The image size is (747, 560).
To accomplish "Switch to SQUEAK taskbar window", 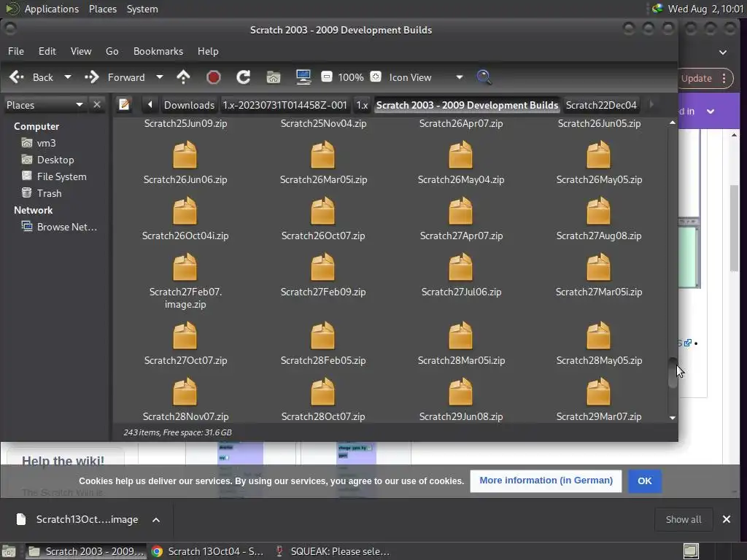I will (333, 551).
